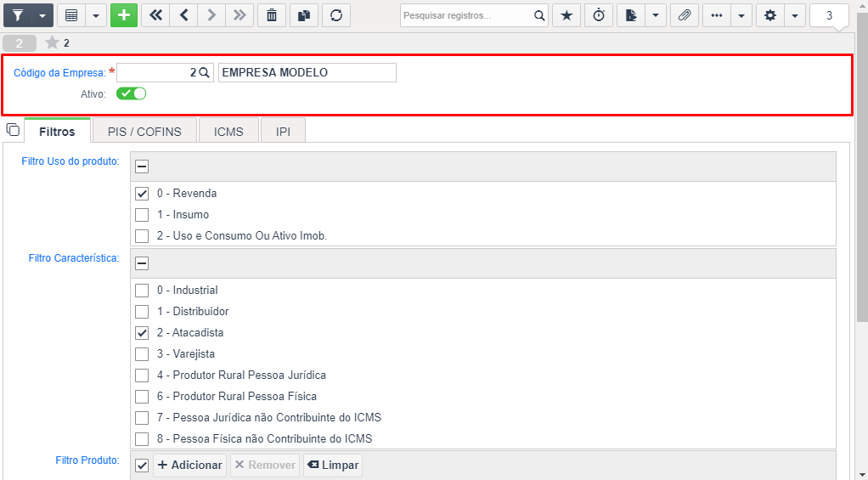The width and height of the screenshot is (868, 480).
Task: Check 4 - Produtor Rural Pessoa Jurídica
Action: point(142,376)
